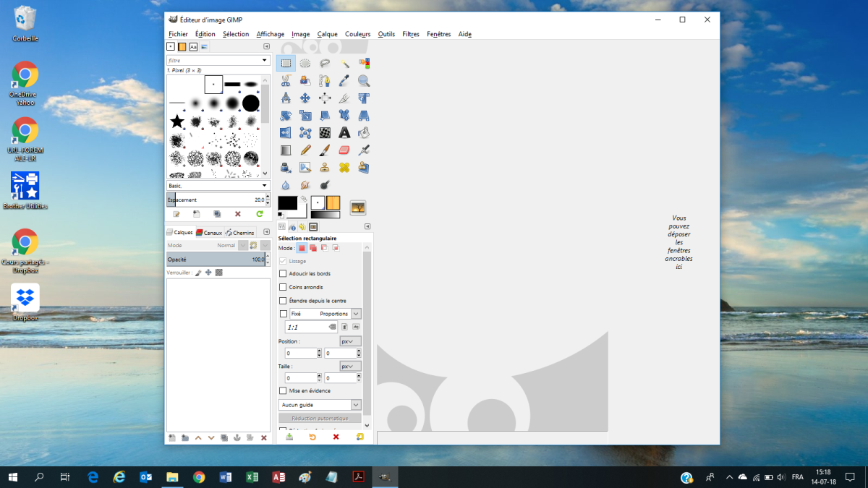The image size is (868, 488).
Task: Open the Taille px unit dropdown
Action: 351,367
